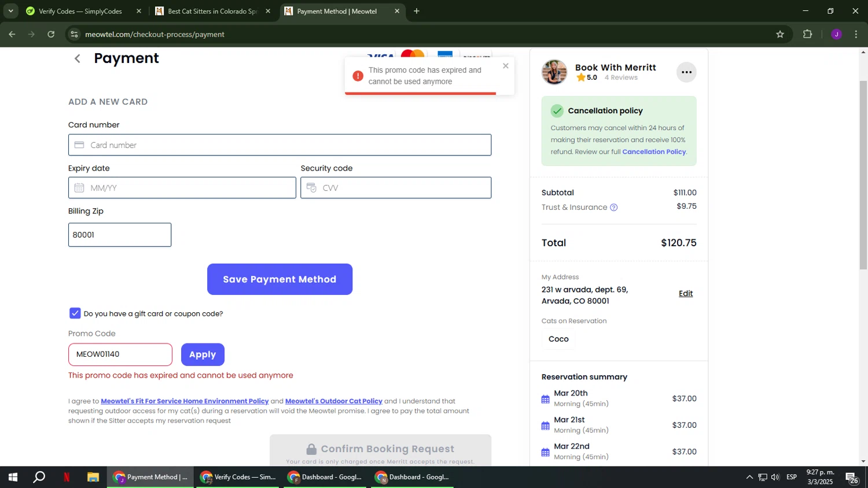Bookmark this page with the star icon
The width and height of the screenshot is (868, 488).
point(780,35)
